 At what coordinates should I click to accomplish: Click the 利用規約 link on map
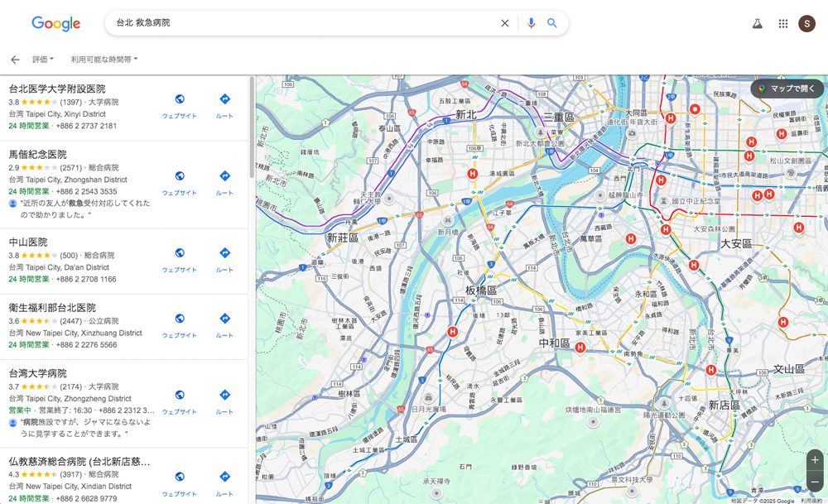(x=811, y=501)
